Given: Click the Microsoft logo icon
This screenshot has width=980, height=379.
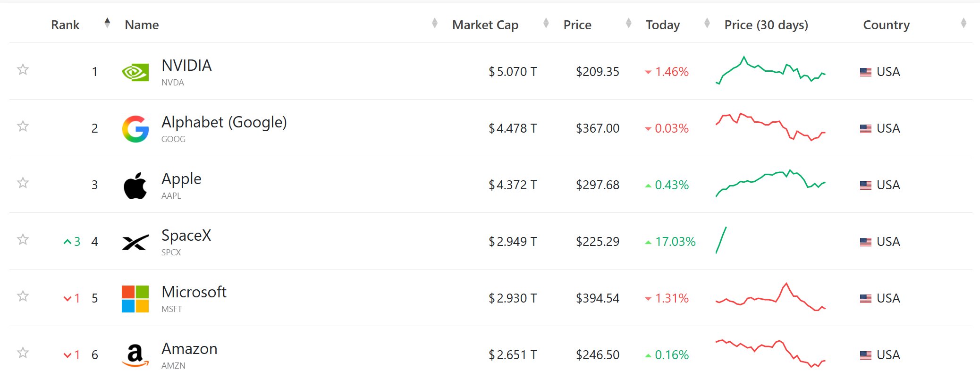Looking at the screenshot, I should coord(135,299).
